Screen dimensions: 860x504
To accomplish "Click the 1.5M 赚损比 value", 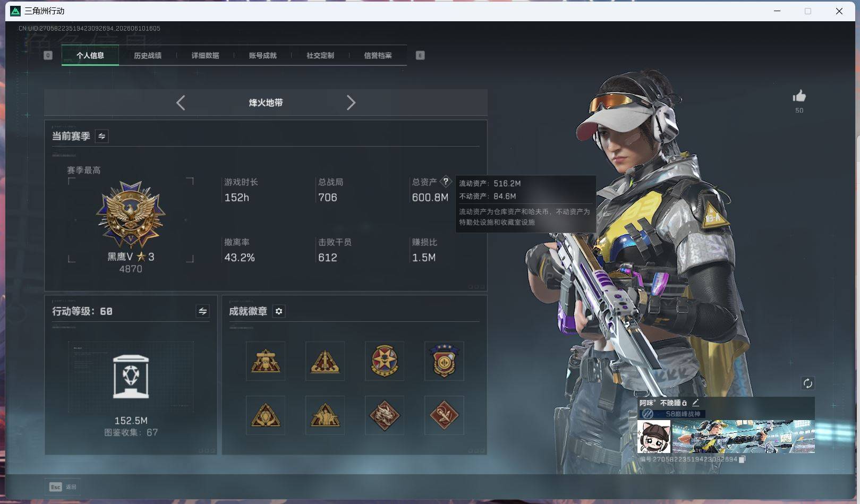I will click(423, 258).
